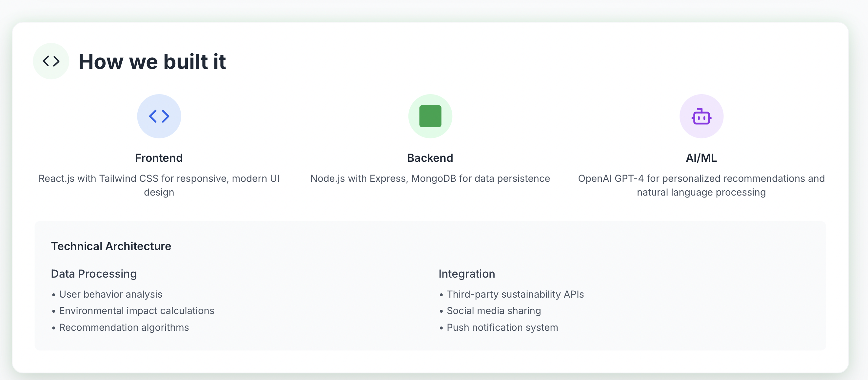Screen dimensions: 868x380
Task: Click 'Push notification system' list item
Action: click(x=502, y=327)
